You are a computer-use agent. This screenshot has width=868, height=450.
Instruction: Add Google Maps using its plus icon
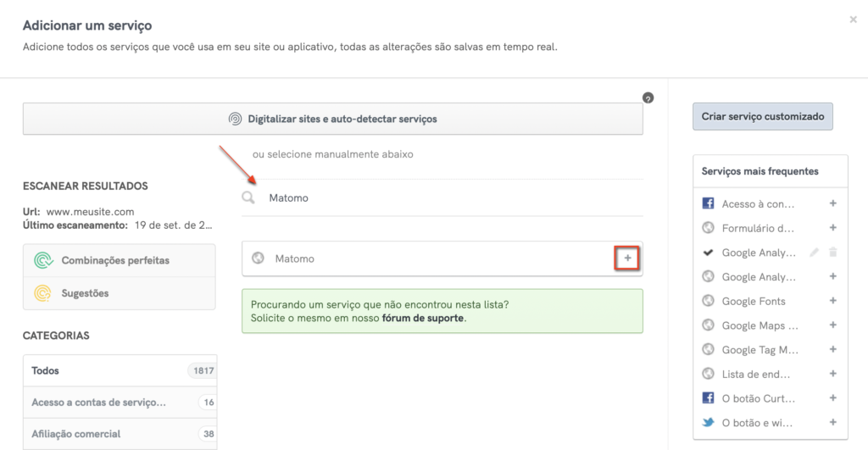click(833, 325)
